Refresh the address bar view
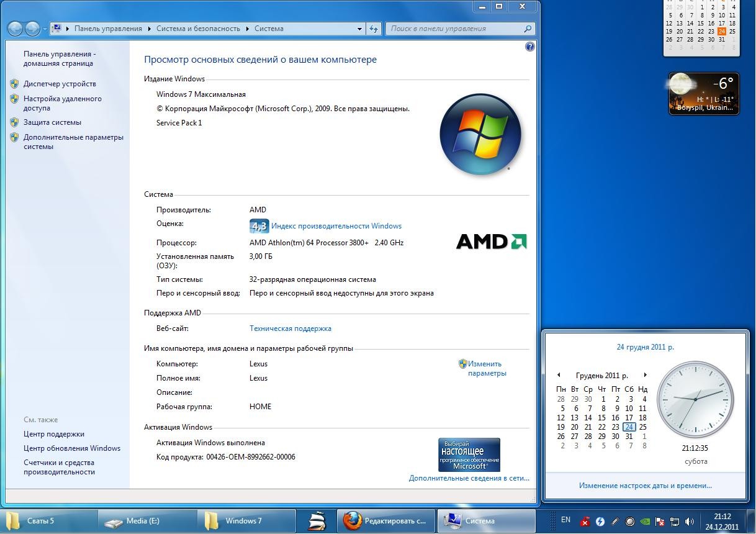756x534 pixels. pyautogui.click(x=374, y=29)
